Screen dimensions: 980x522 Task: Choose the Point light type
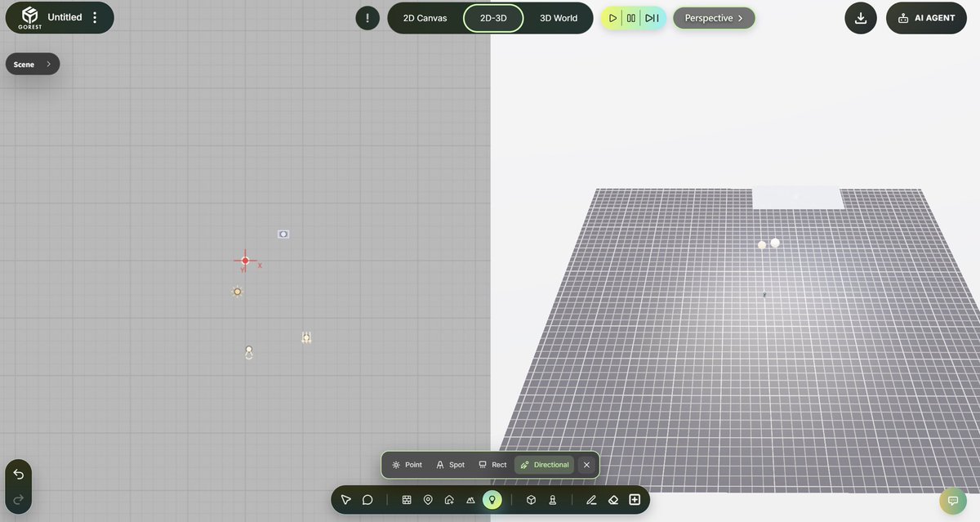[407, 465]
